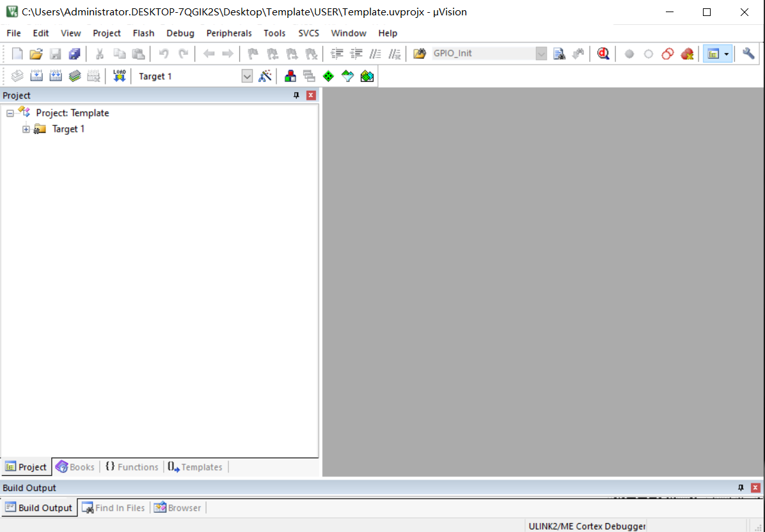The height and width of the screenshot is (532, 765).
Task: Open Manage Project Items colored blocks icon
Action: coord(290,76)
